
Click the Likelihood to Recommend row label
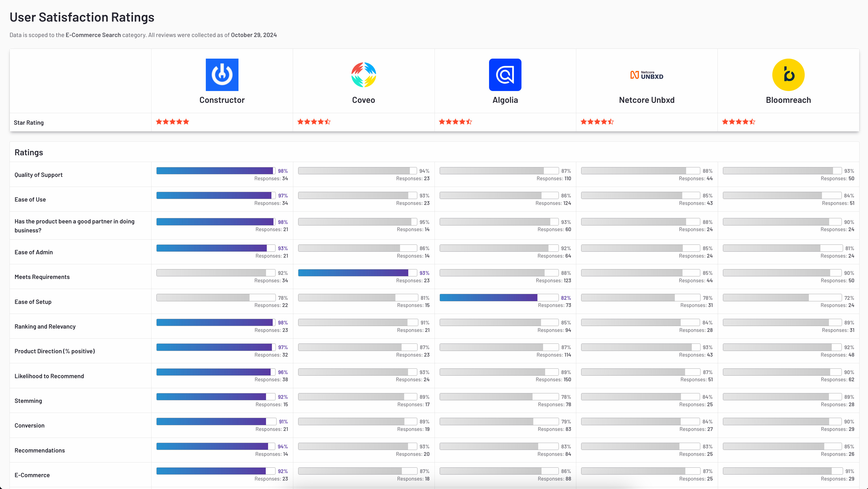tap(49, 376)
